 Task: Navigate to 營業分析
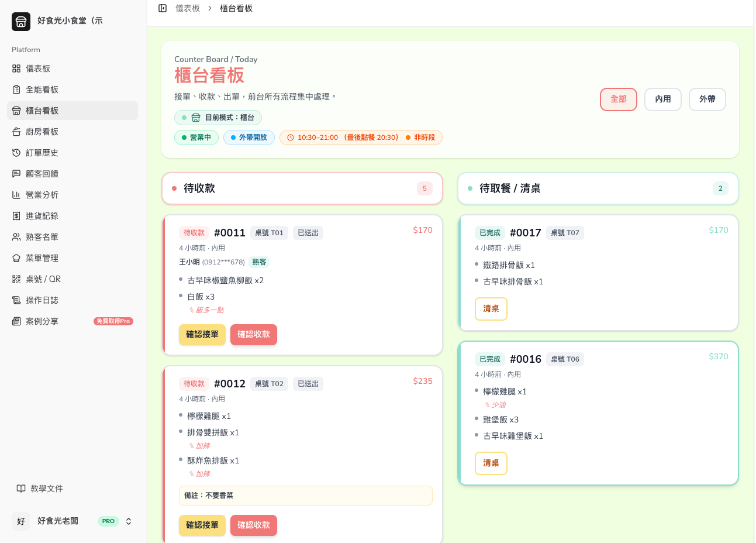tap(73, 195)
